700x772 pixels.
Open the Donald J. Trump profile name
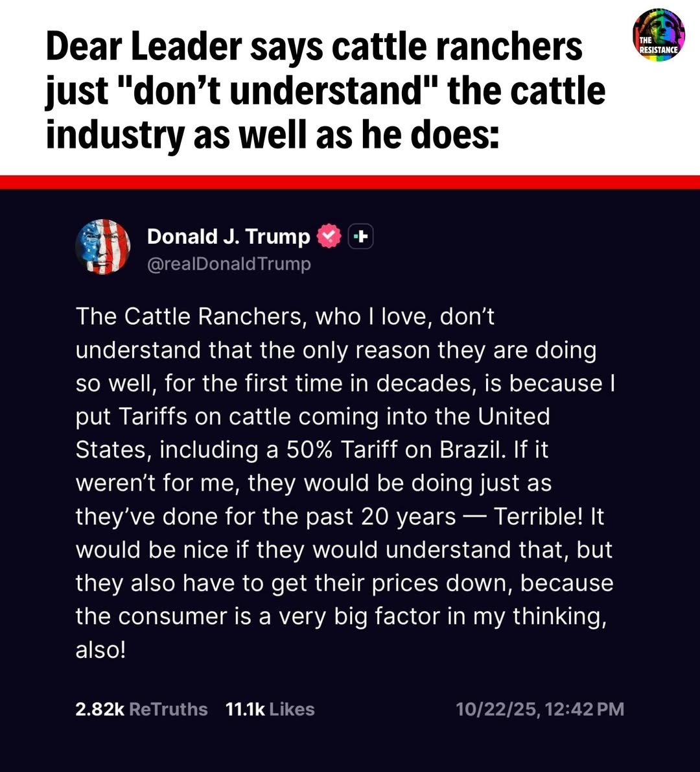(x=228, y=236)
